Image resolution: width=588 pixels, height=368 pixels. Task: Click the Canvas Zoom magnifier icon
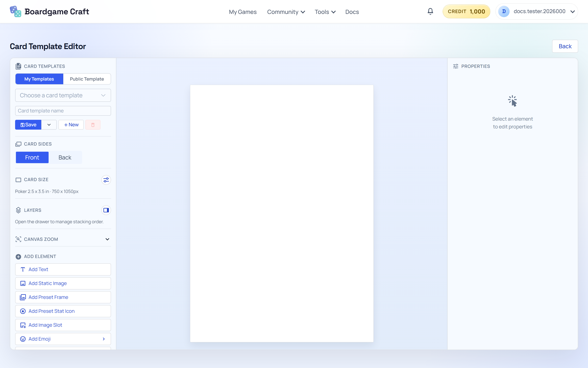[x=18, y=239]
